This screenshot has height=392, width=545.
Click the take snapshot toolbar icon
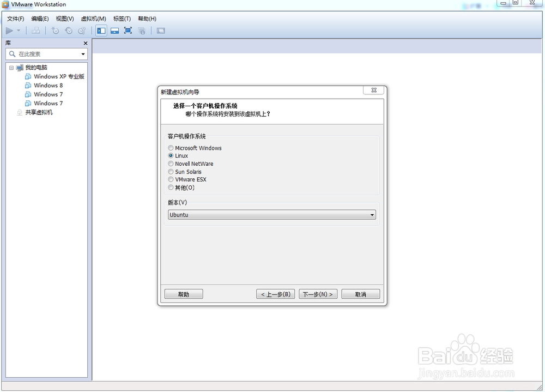[x=55, y=31]
